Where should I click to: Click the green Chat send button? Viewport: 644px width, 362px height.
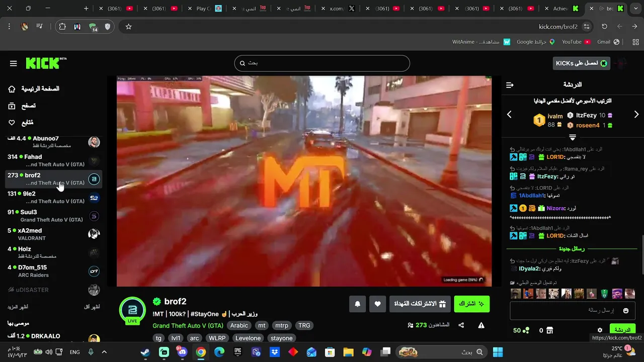click(x=622, y=330)
